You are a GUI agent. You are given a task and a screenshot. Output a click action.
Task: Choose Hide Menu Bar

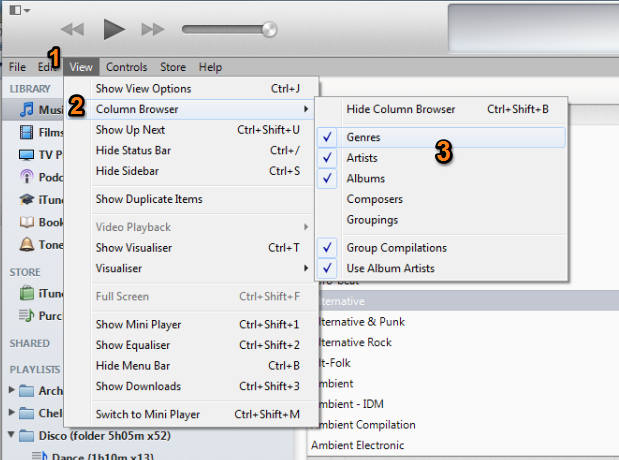coord(191,366)
